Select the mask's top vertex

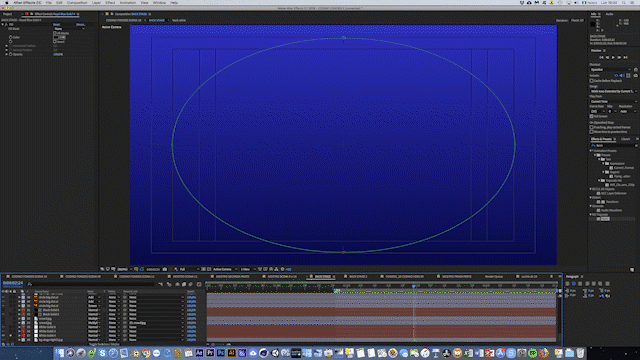pyautogui.click(x=344, y=38)
